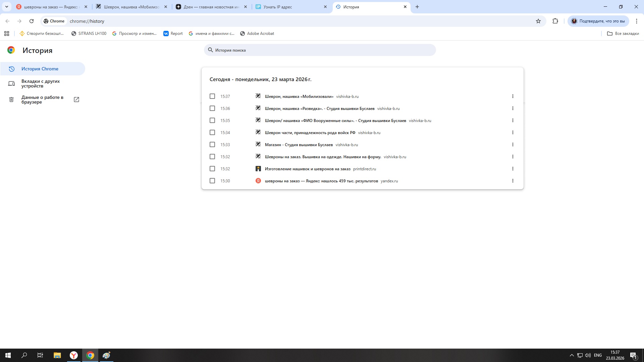Open more actions for Магазин entry
This screenshot has width=644, height=362.
tap(513, 144)
